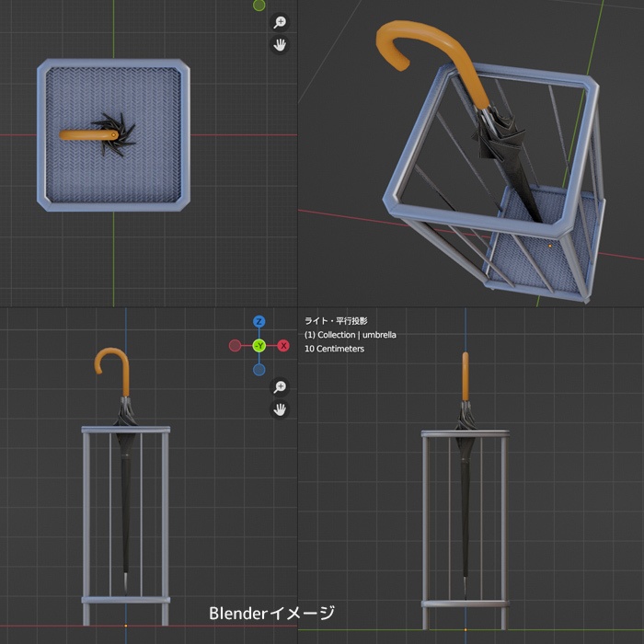Click the pan hand in the top-view viewport
Screen dimensions: 644x644
click(280, 45)
